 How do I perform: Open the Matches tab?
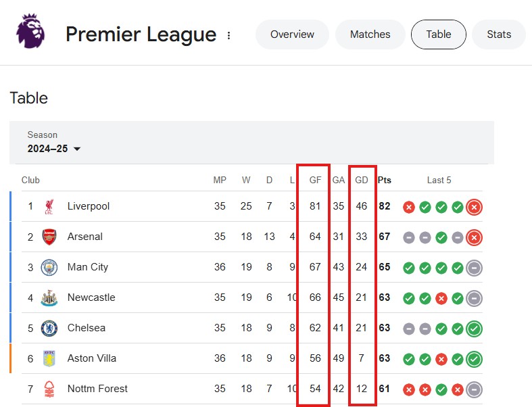(370, 34)
